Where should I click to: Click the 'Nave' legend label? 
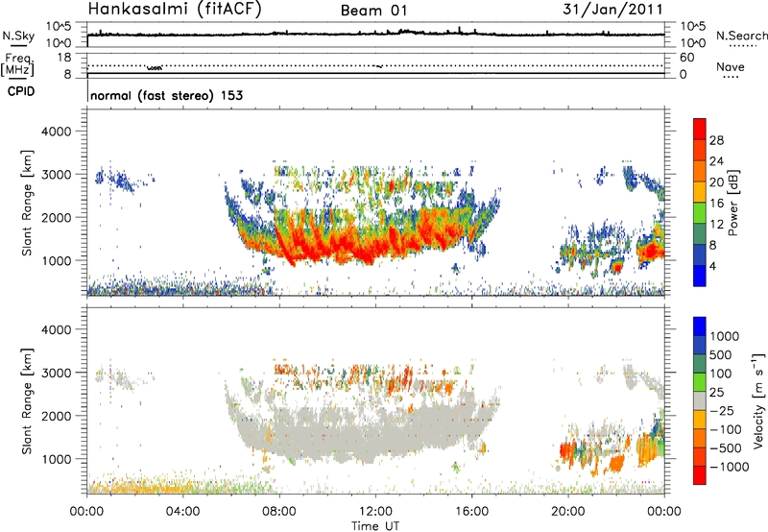point(731,66)
